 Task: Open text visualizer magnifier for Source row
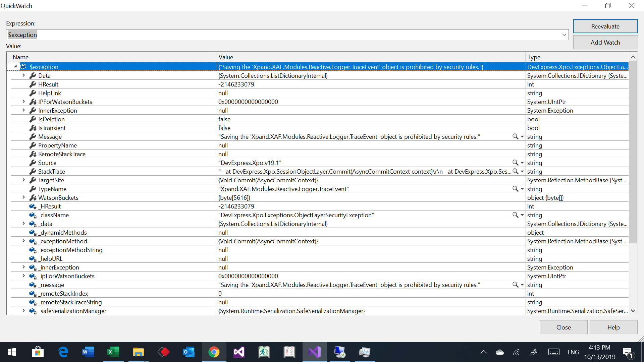515,163
